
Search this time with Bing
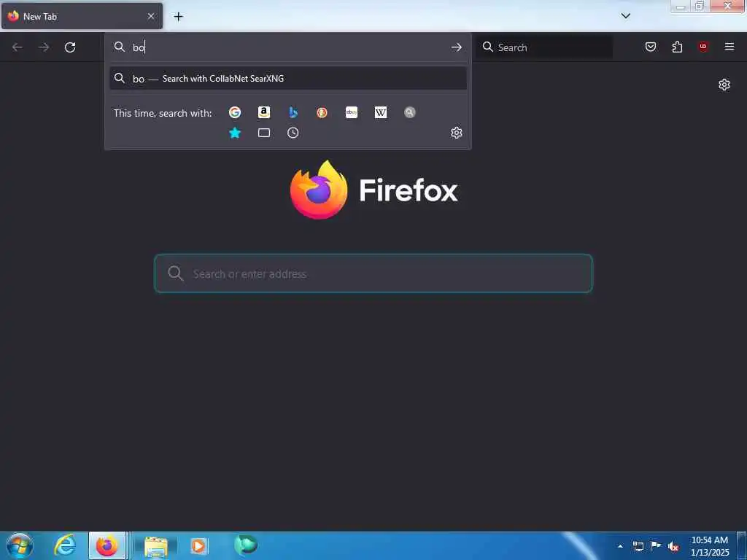tap(293, 112)
